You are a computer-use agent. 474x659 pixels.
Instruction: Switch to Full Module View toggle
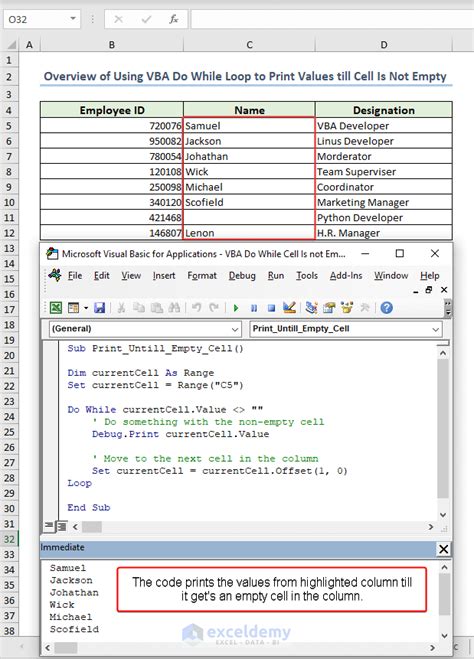[x=61, y=526]
